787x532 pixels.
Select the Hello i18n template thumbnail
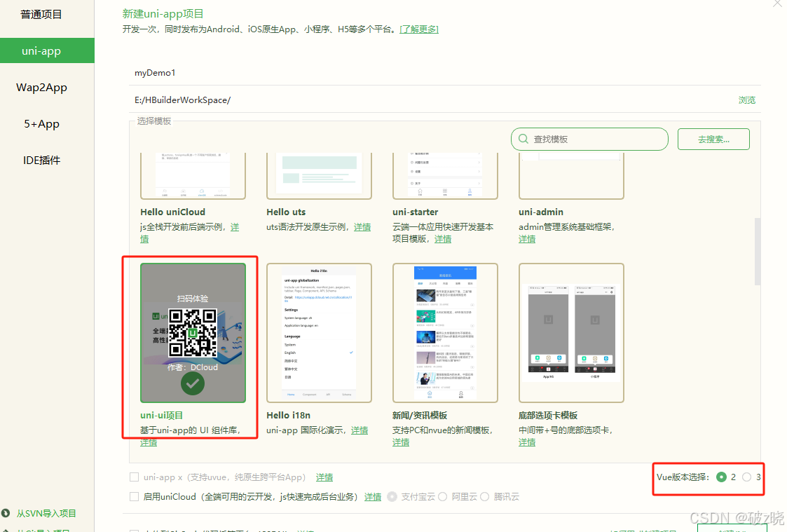tap(320, 333)
